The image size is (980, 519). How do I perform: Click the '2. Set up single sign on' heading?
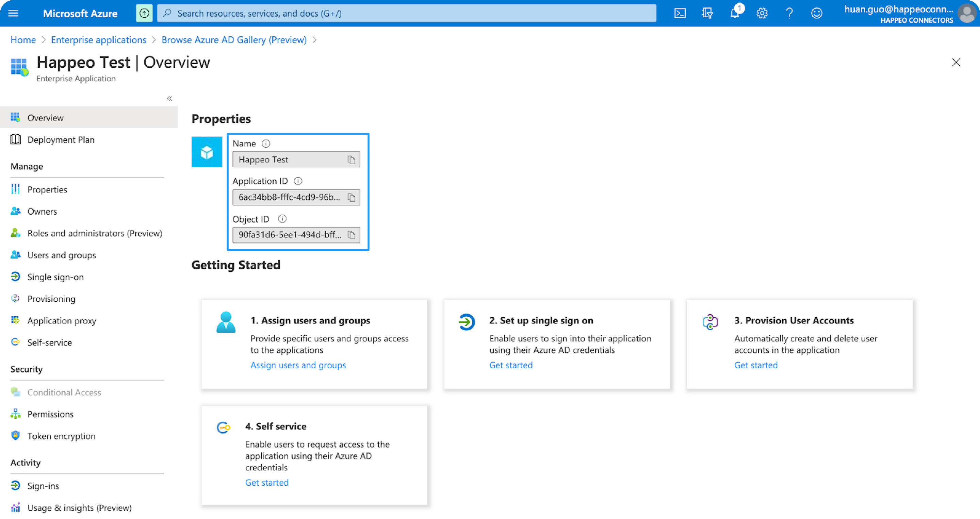pyautogui.click(x=541, y=320)
